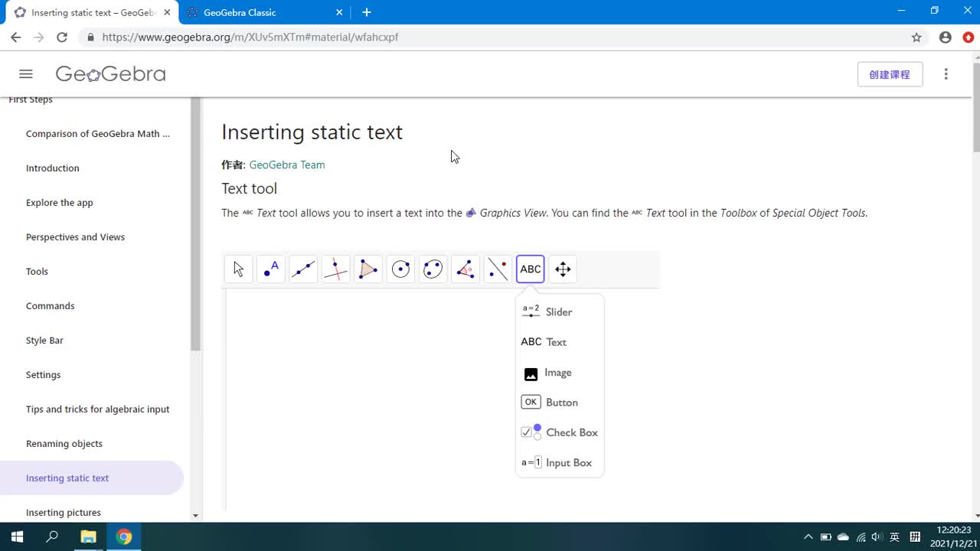Select the Point tool in toolbar
980x551 pixels.
[x=271, y=269]
